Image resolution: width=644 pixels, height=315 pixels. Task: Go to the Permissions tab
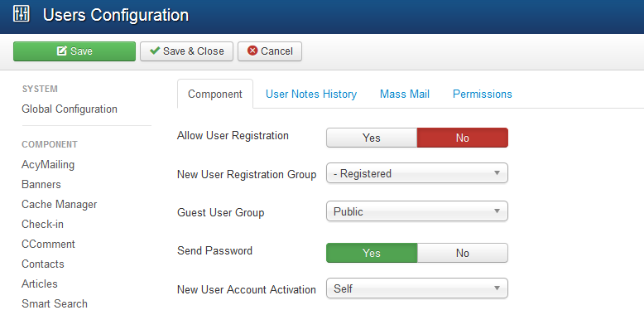[x=483, y=94]
